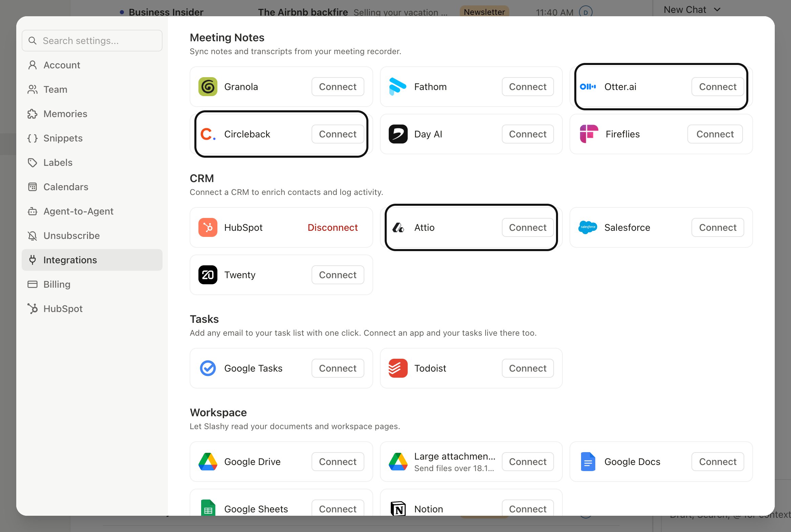Go to Memories settings

click(92, 114)
